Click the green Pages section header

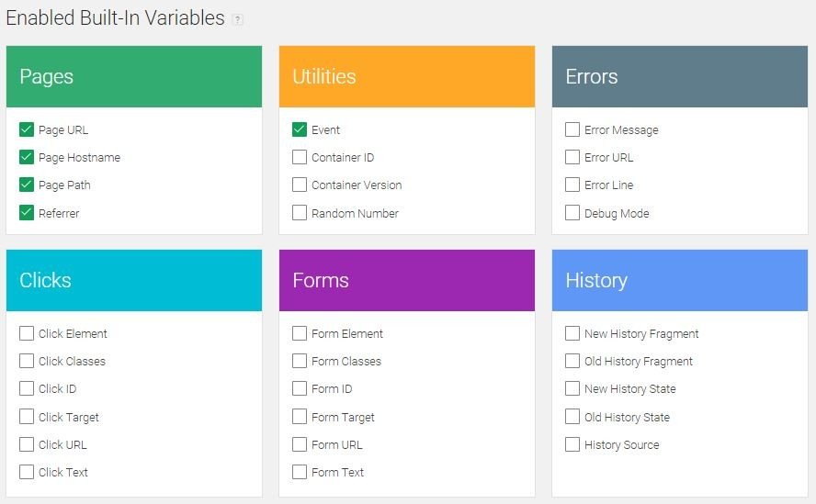point(133,77)
